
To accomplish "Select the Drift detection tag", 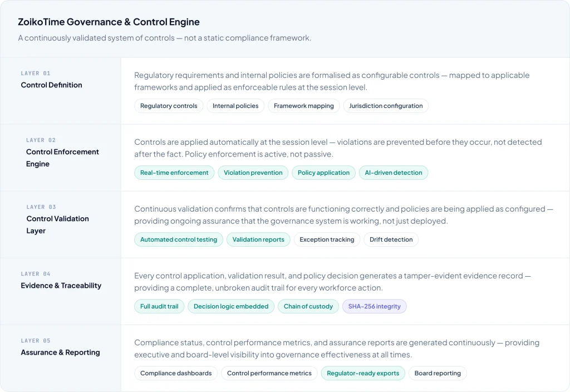I will [391, 239].
